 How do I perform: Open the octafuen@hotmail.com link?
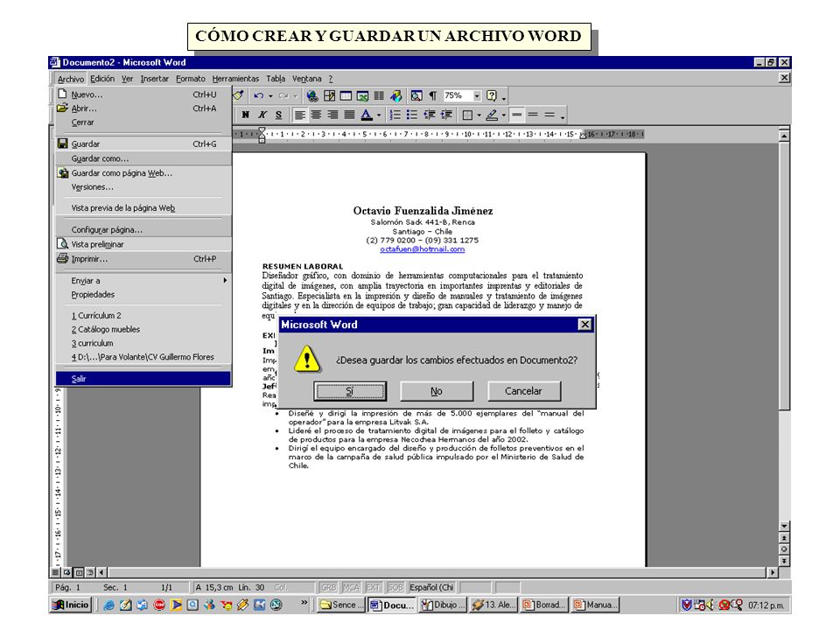pyautogui.click(x=422, y=249)
